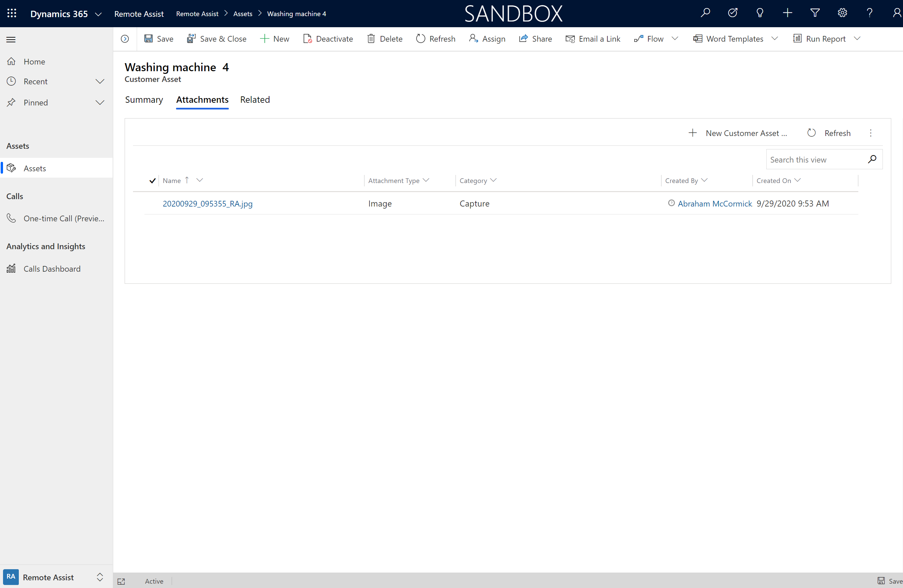Click the Save & Close icon button
The width and height of the screenshot is (903, 588).
[191, 39]
